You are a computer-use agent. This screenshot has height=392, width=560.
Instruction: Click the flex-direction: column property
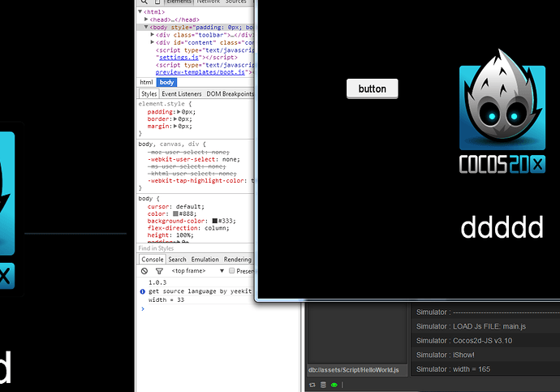(188, 228)
